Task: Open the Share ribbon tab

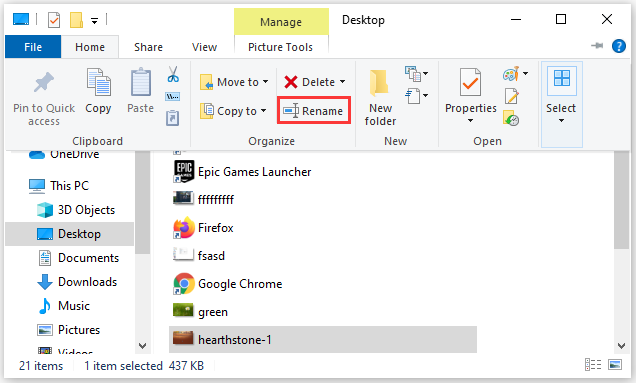Action: [148, 47]
